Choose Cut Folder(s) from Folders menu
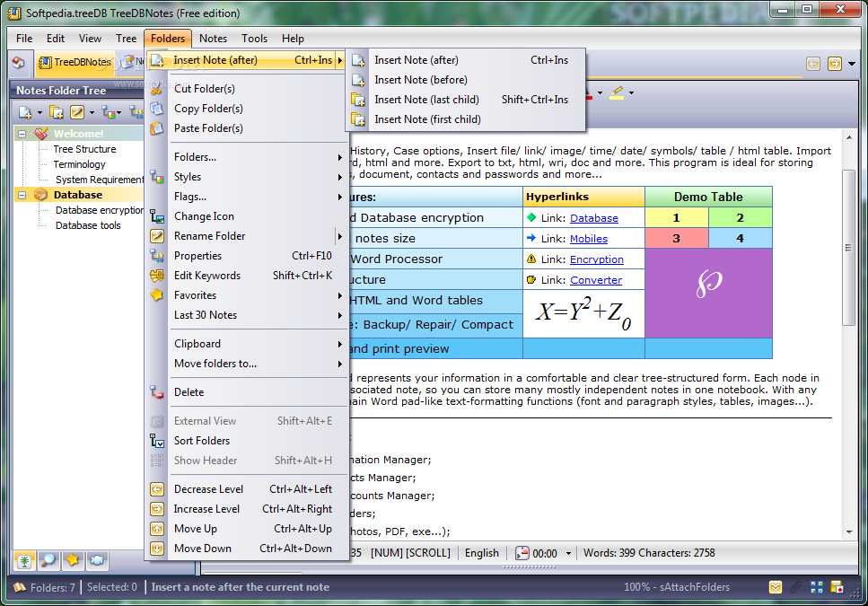The height and width of the screenshot is (606, 868). pos(246,89)
